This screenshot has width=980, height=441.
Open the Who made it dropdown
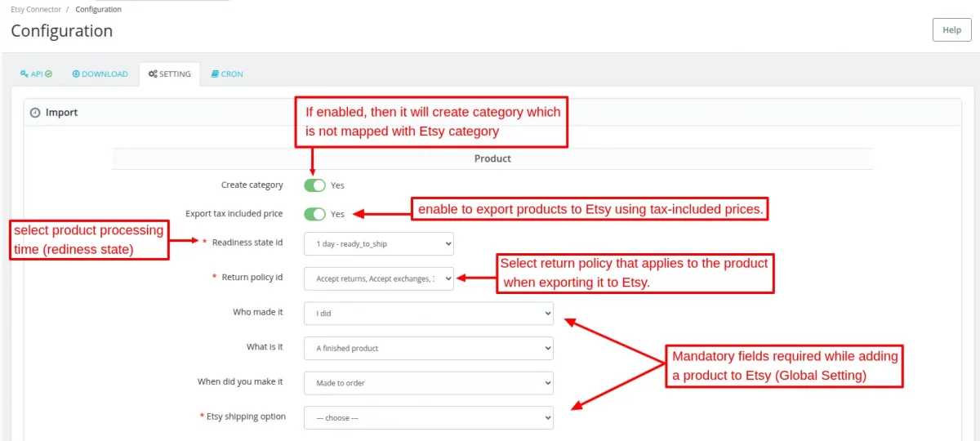coord(428,313)
